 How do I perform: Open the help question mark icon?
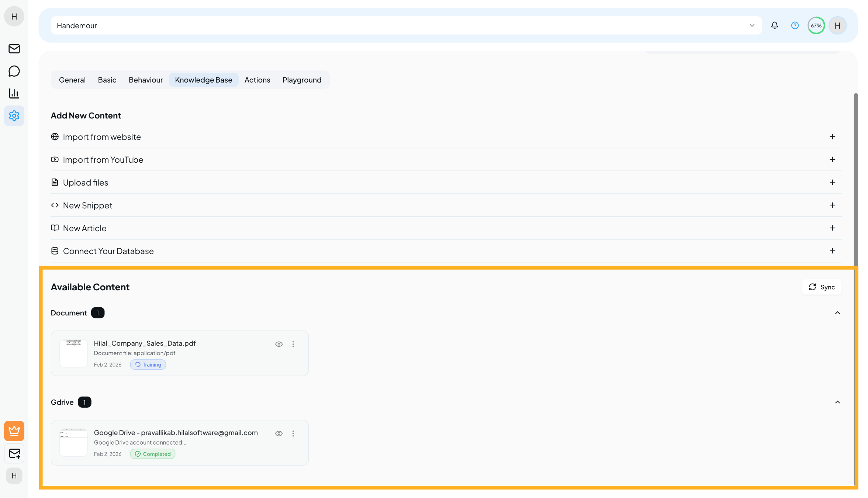[x=795, y=25]
